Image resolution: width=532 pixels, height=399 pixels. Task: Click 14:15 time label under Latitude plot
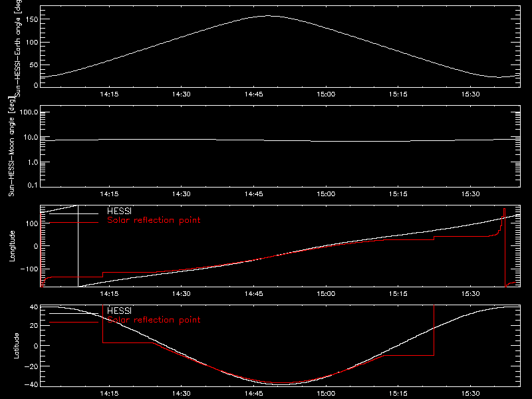[109, 394]
